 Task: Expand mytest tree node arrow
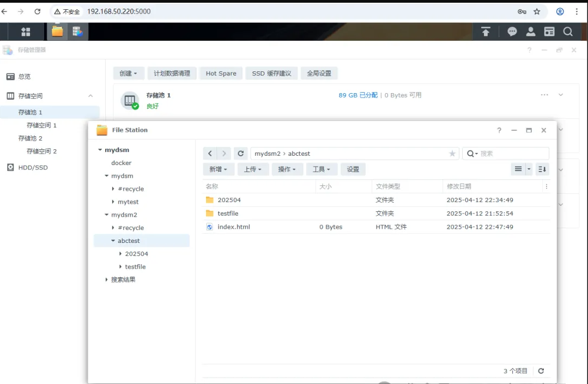pyautogui.click(x=113, y=202)
